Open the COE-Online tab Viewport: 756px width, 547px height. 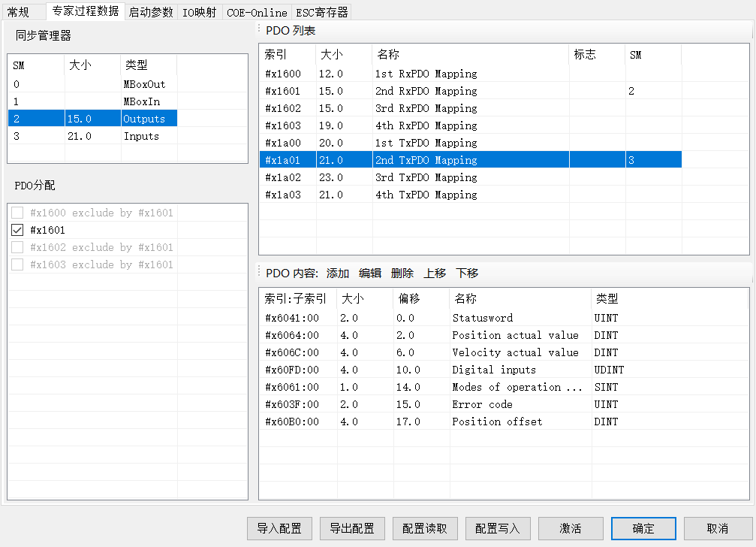point(257,12)
